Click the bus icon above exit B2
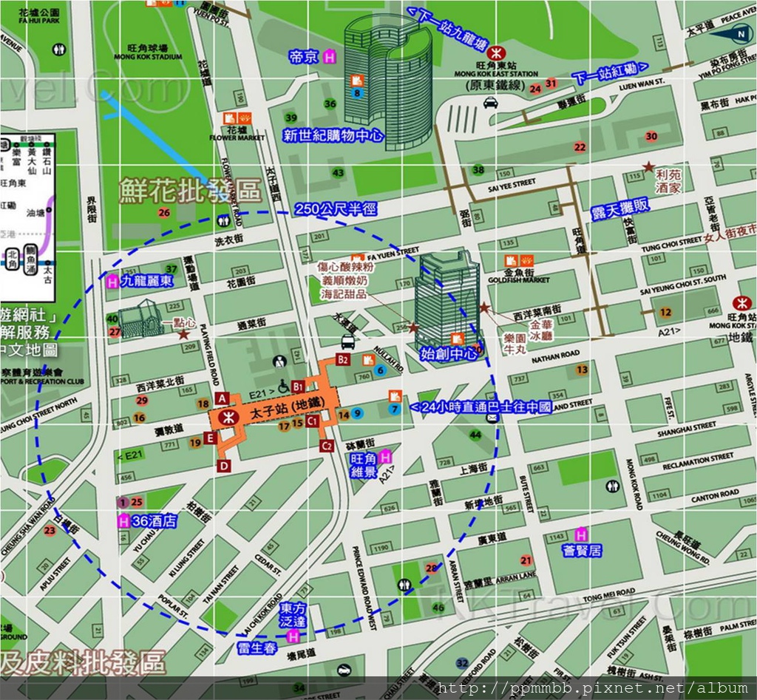 (349, 341)
